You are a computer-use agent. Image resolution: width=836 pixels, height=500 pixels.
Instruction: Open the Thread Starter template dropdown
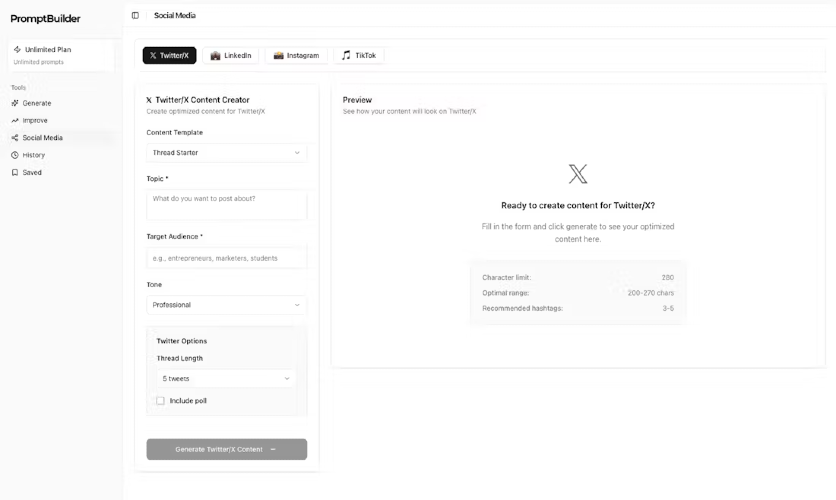tap(227, 152)
